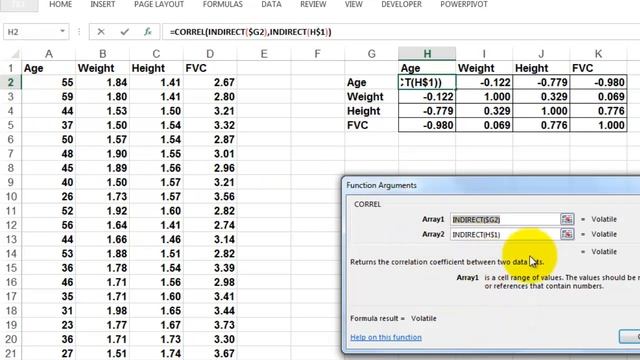640x360 pixels.
Task: Select column C header
Action: [156, 54]
